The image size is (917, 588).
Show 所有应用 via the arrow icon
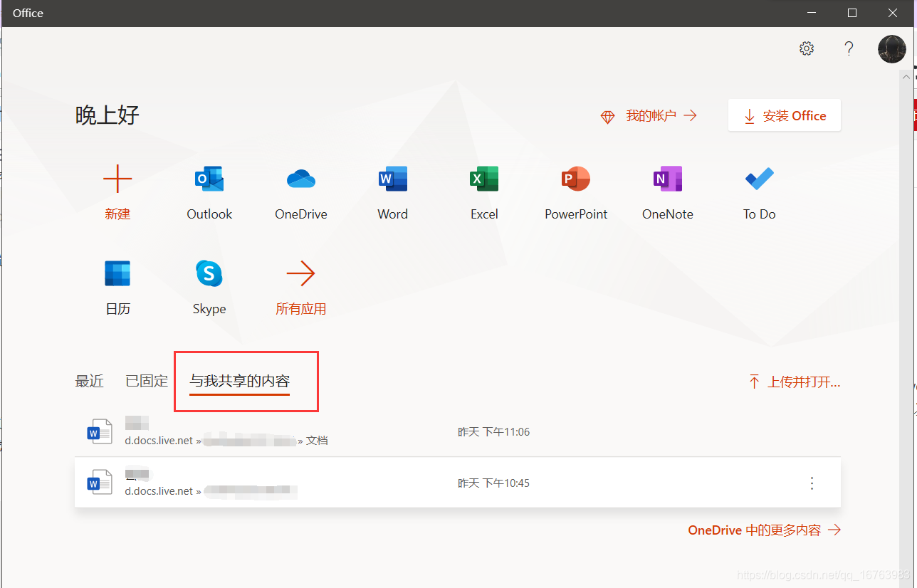click(x=300, y=273)
